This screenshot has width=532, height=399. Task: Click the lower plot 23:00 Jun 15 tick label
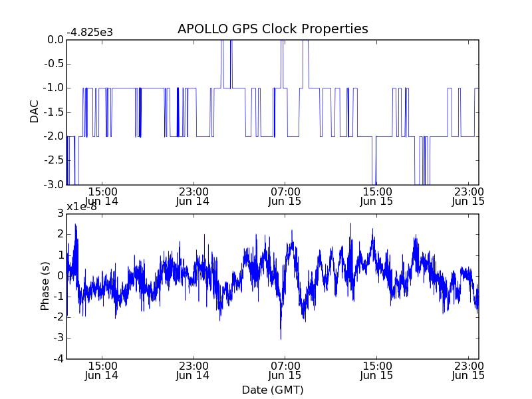point(468,371)
